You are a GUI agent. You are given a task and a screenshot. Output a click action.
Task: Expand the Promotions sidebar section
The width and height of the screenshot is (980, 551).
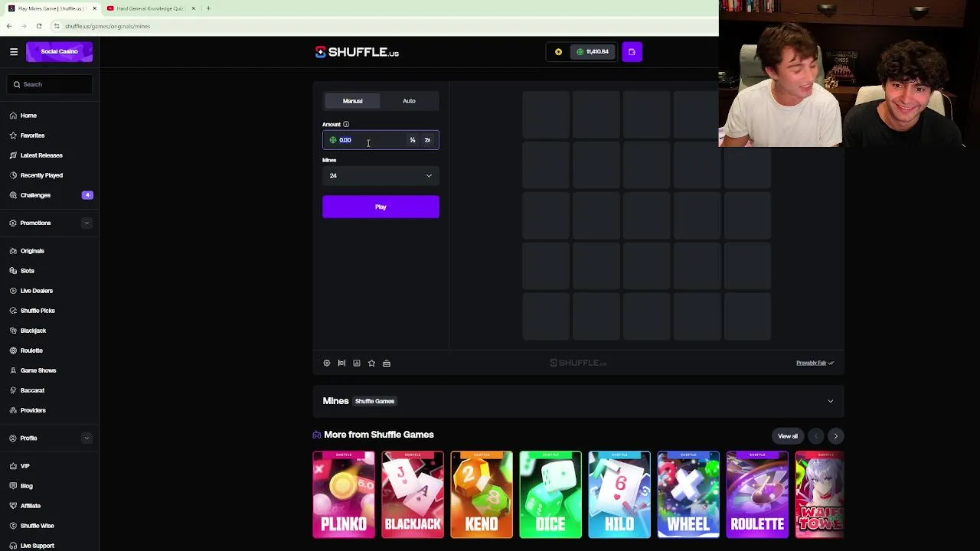[x=87, y=223]
